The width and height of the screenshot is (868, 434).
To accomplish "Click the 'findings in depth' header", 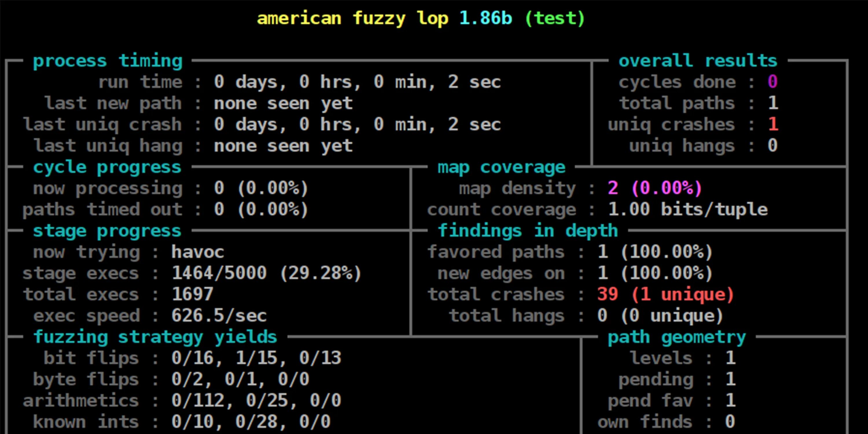I will point(528,231).
